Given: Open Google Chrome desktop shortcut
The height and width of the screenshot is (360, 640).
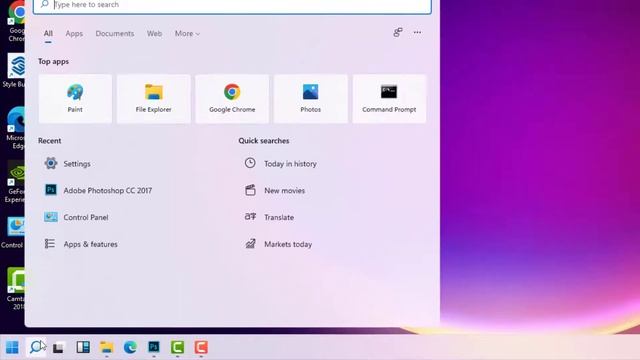Looking at the screenshot, I should click(x=16, y=21).
